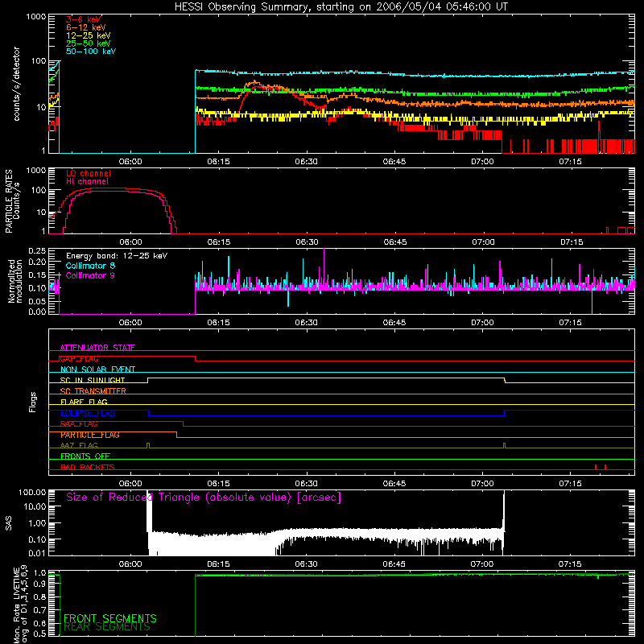Image resolution: width=644 pixels, height=644 pixels.
Task: Click the olive AAZ_FLAG label
Action: (x=79, y=445)
